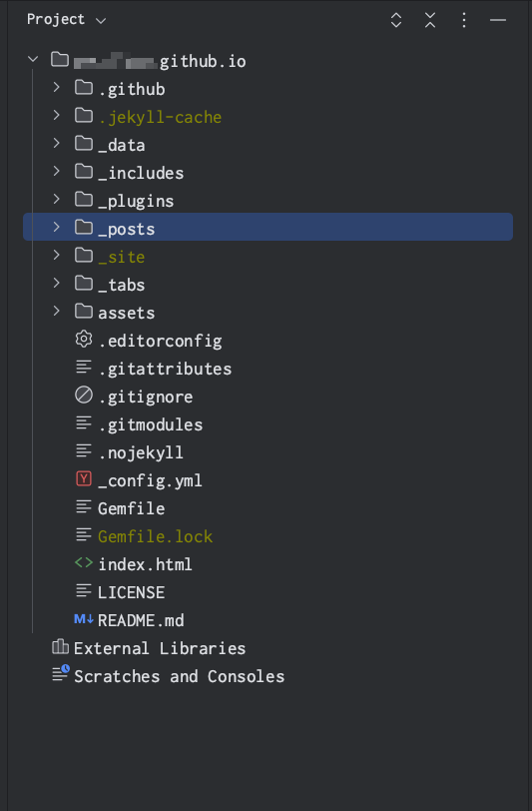
Task: Select the .jekyll-cache folder
Action: 160,118
